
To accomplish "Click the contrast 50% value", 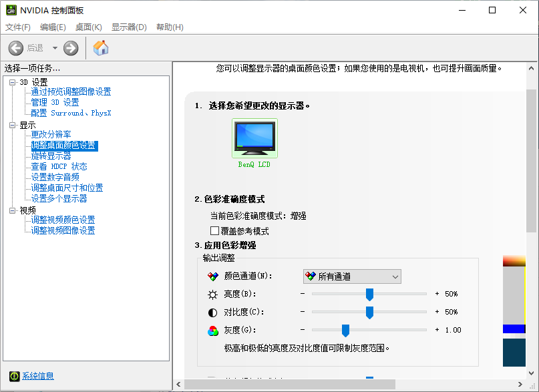I will tap(452, 312).
